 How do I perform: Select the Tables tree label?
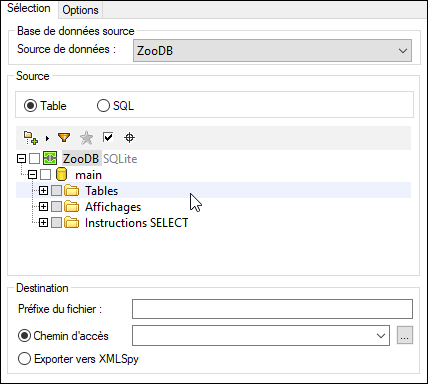pos(101,191)
